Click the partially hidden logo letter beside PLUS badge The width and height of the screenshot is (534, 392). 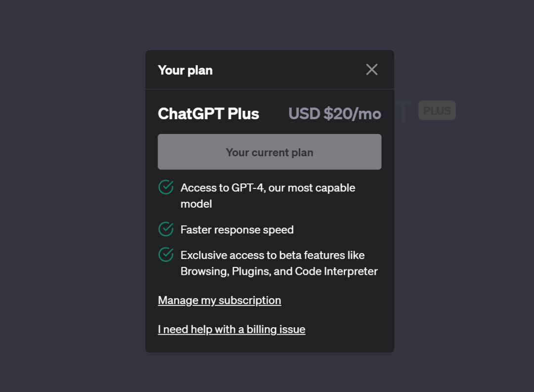tap(403, 111)
